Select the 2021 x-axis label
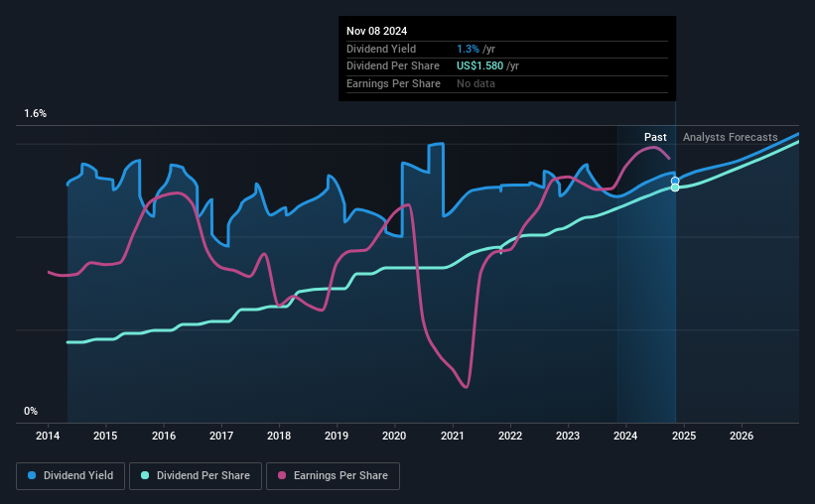The height and width of the screenshot is (504, 815). (453, 436)
